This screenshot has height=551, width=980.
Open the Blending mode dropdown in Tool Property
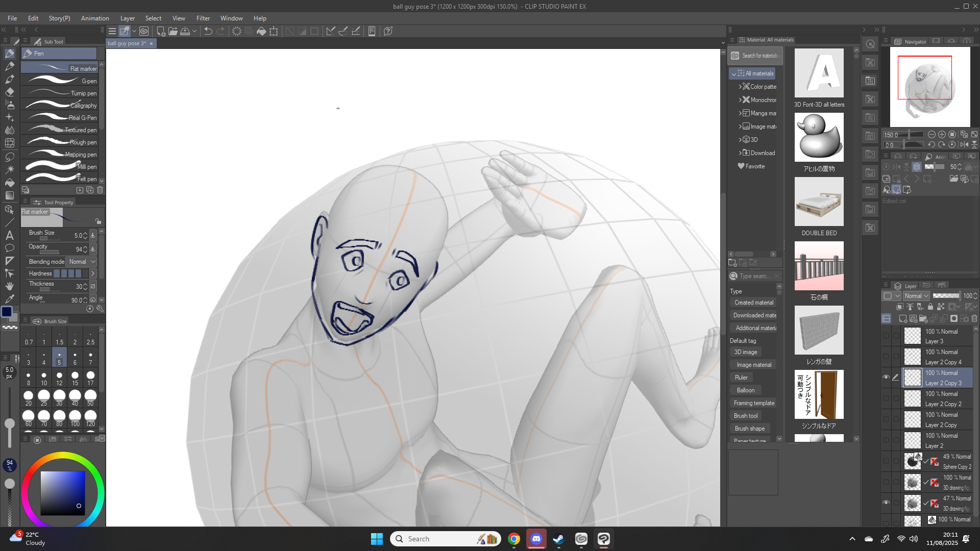point(82,262)
